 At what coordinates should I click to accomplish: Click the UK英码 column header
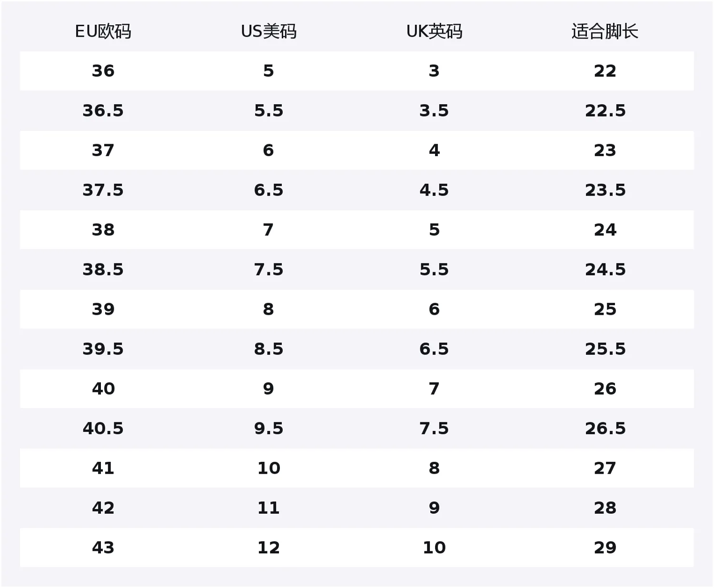click(x=434, y=31)
